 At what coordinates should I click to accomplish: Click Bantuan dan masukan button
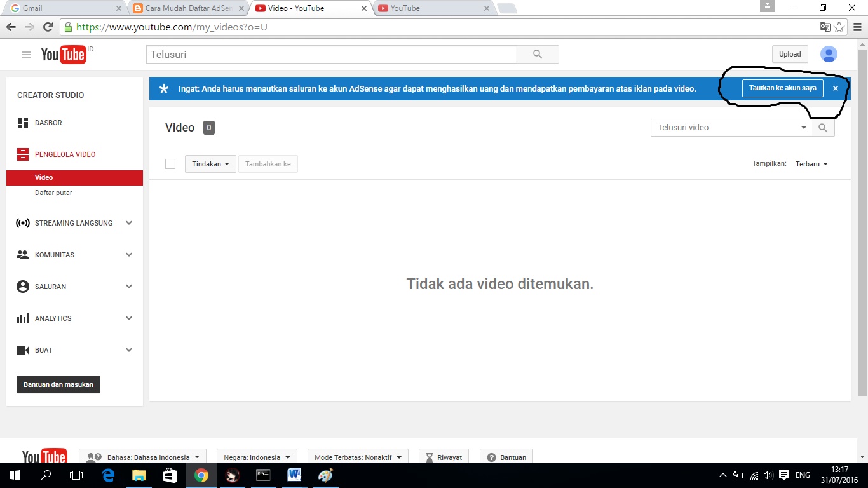(x=58, y=384)
